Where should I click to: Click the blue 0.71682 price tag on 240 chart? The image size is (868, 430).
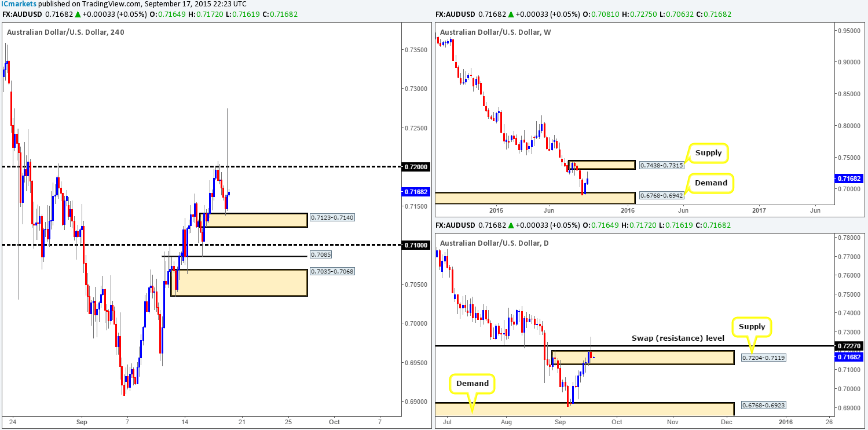(x=416, y=191)
